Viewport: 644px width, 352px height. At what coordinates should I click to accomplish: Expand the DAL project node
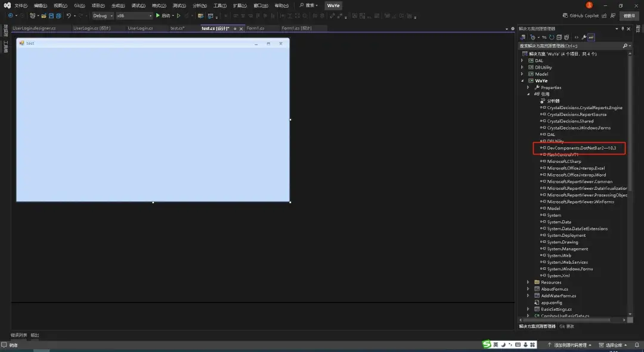pyautogui.click(x=523, y=60)
